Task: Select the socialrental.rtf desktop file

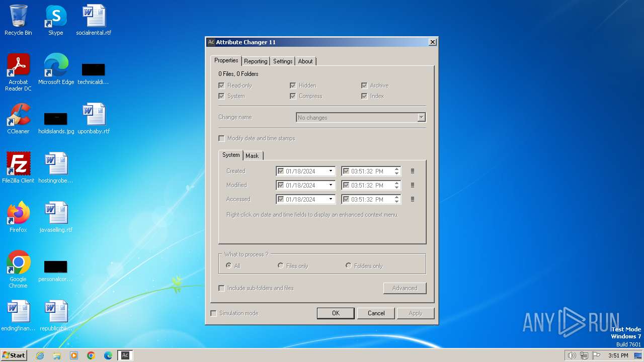Action: pyautogui.click(x=94, y=20)
